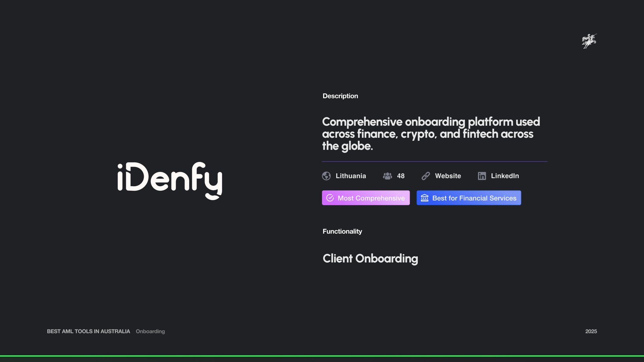
Task: Click the Best for Financial Services badge
Action: [469, 198]
